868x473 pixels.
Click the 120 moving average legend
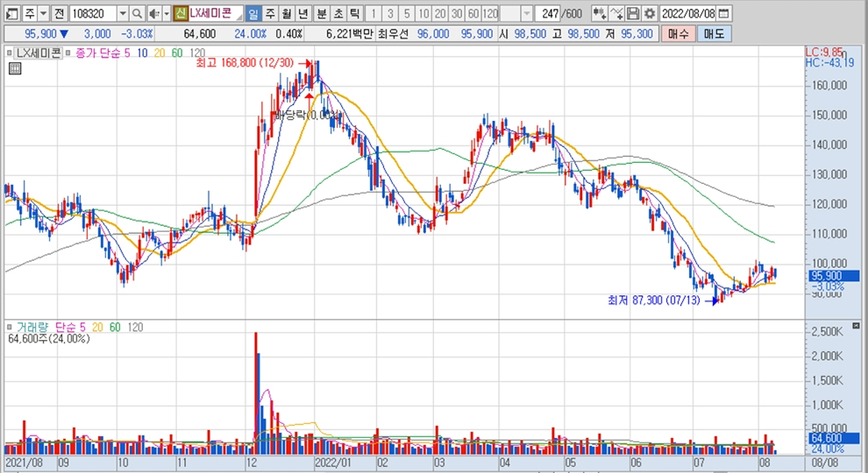click(x=197, y=53)
